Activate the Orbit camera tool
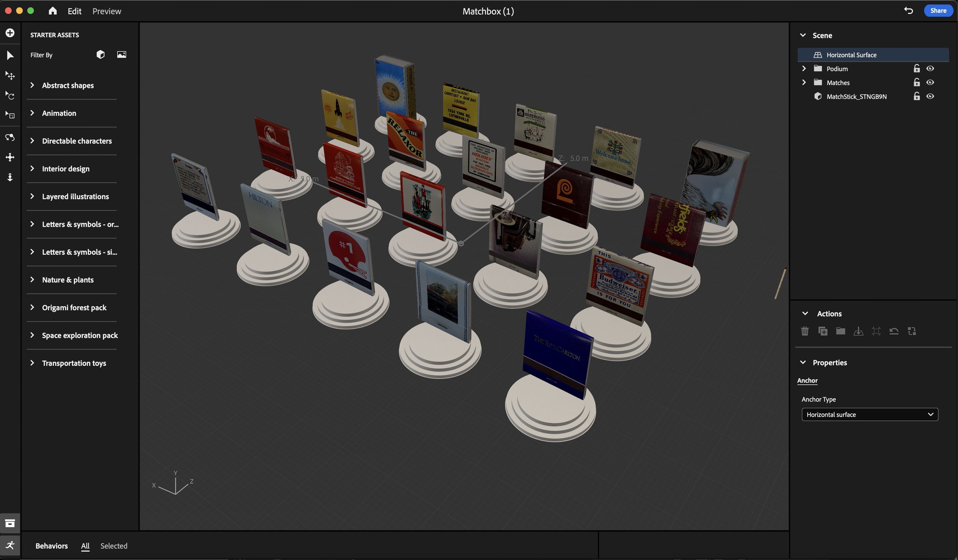 (10, 137)
